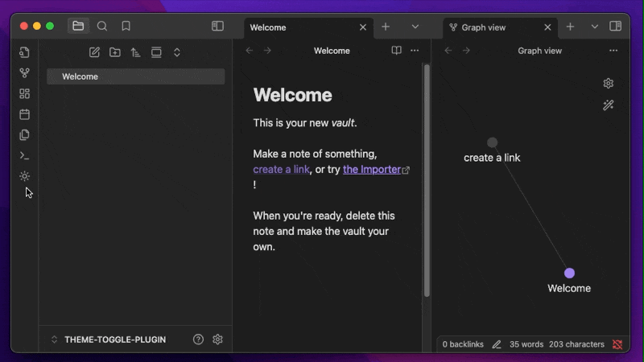Open graph settings gear icon

[609, 84]
